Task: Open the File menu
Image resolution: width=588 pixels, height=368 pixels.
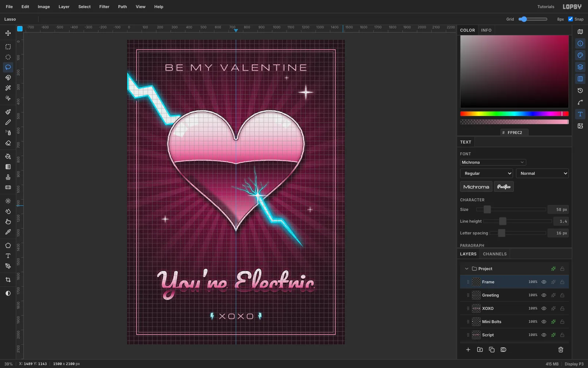Action: [9, 7]
